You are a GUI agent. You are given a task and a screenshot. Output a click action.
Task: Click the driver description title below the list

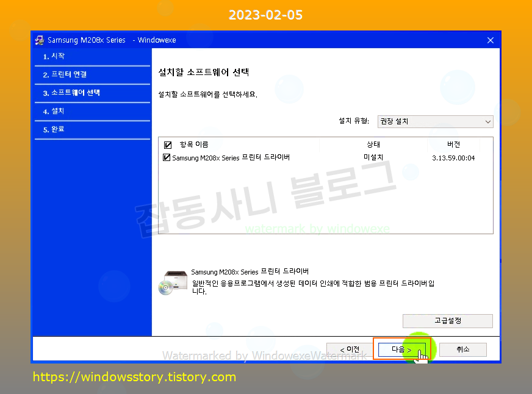click(250, 271)
